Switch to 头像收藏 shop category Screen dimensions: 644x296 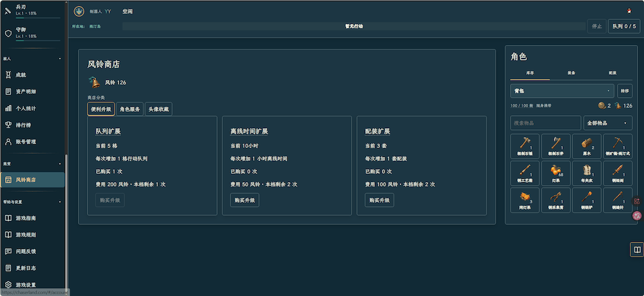(158, 109)
